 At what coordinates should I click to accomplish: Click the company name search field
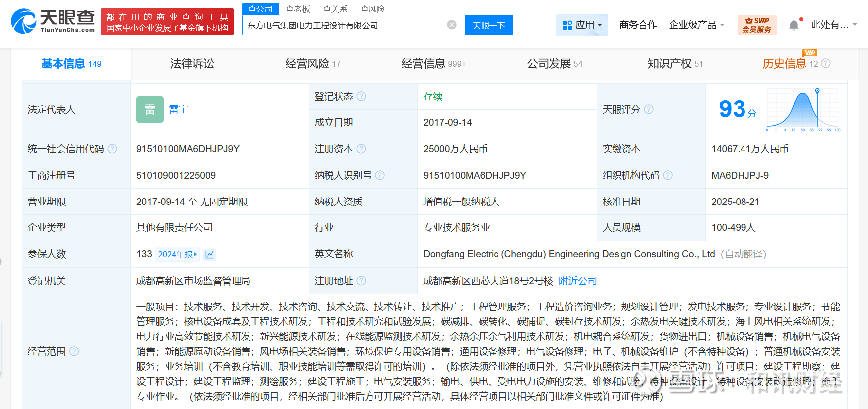344,25
